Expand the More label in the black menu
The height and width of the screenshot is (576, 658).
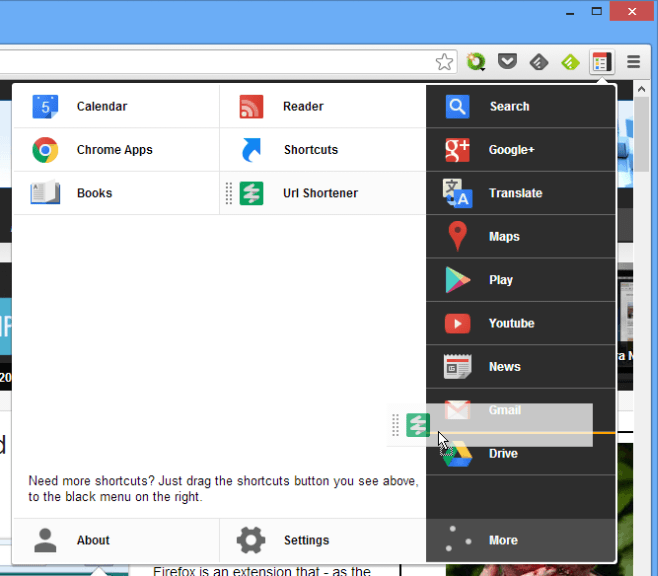coord(503,540)
